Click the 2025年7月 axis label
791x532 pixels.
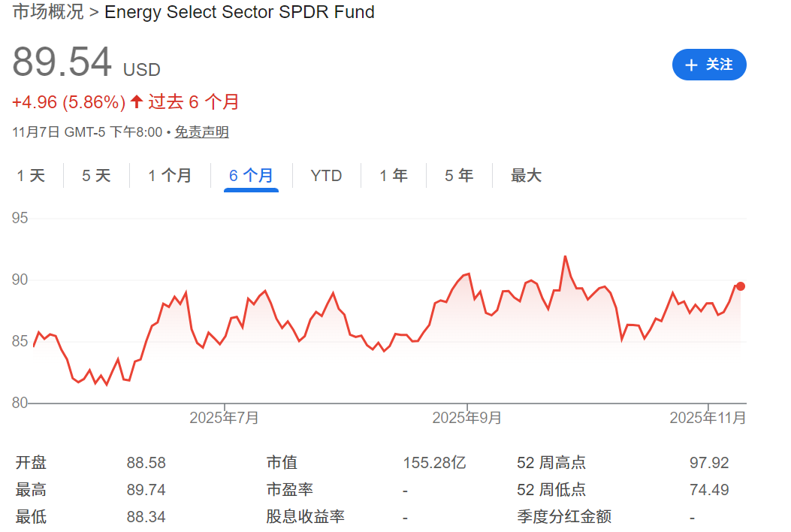point(222,417)
